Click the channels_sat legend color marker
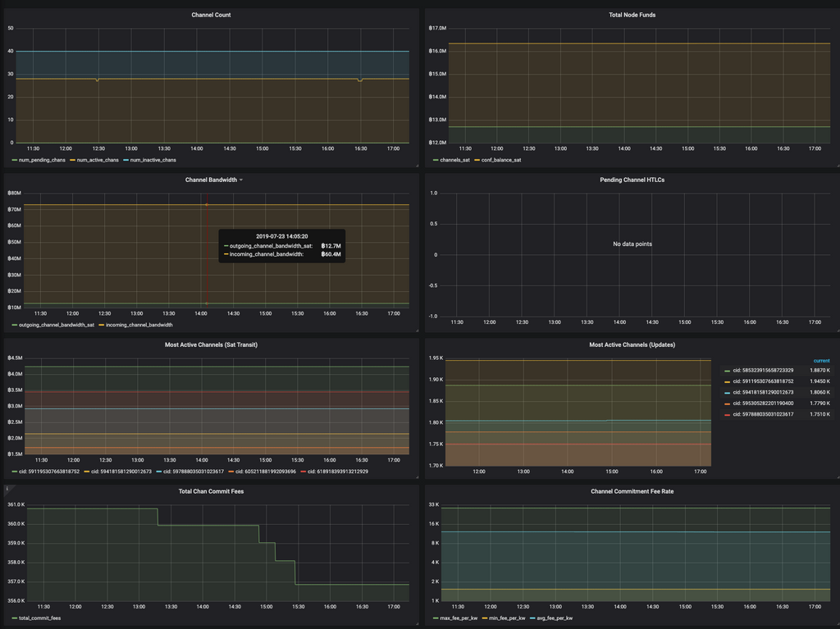The image size is (840, 629). pyautogui.click(x=434, y=160)
